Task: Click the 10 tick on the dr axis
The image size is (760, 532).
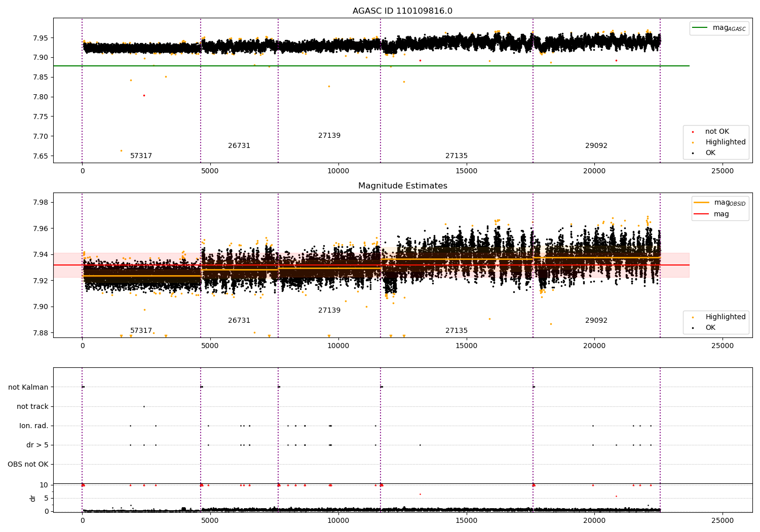Action: click(44, 485)
